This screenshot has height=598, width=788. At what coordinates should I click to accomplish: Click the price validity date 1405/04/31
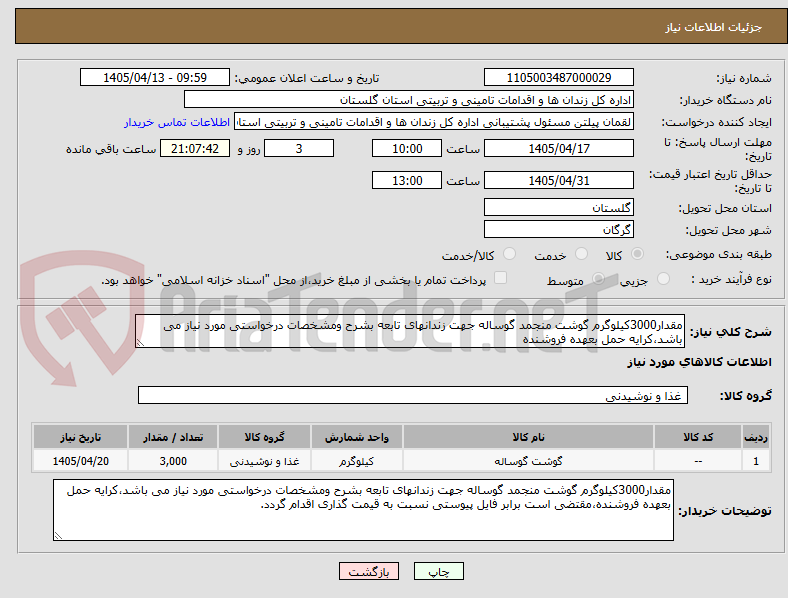pos(559,180)
